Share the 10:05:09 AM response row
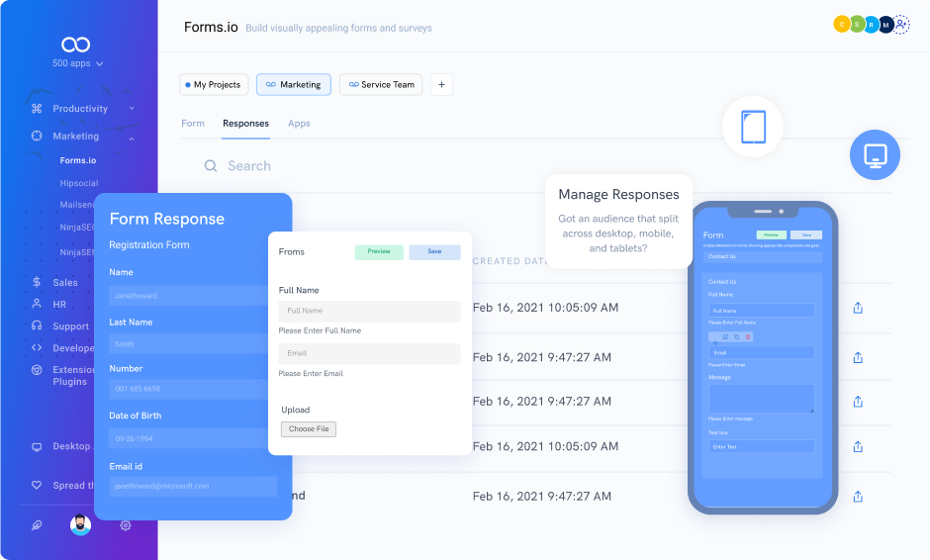The width and height of the screenshot is (930, 560). 858,308
